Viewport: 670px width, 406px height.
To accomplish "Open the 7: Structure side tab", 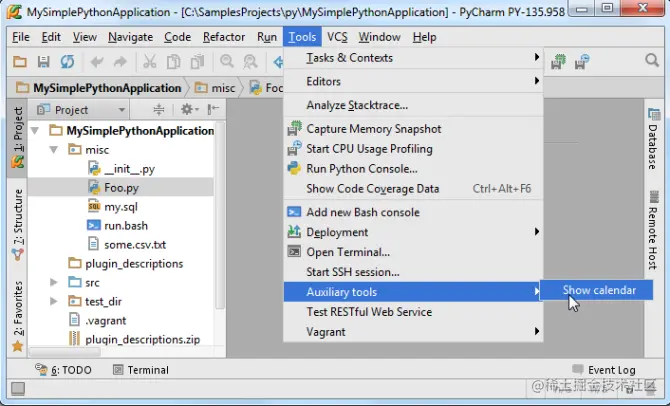I will (x=18, y=224).
